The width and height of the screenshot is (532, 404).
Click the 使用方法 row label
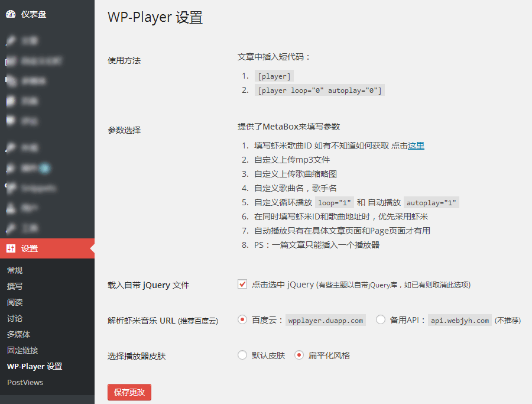click(x=124, y=60)
